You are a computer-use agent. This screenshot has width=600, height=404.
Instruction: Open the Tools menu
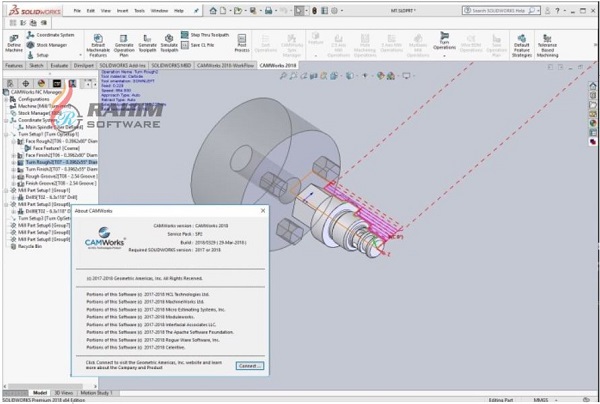click(139, 11)
